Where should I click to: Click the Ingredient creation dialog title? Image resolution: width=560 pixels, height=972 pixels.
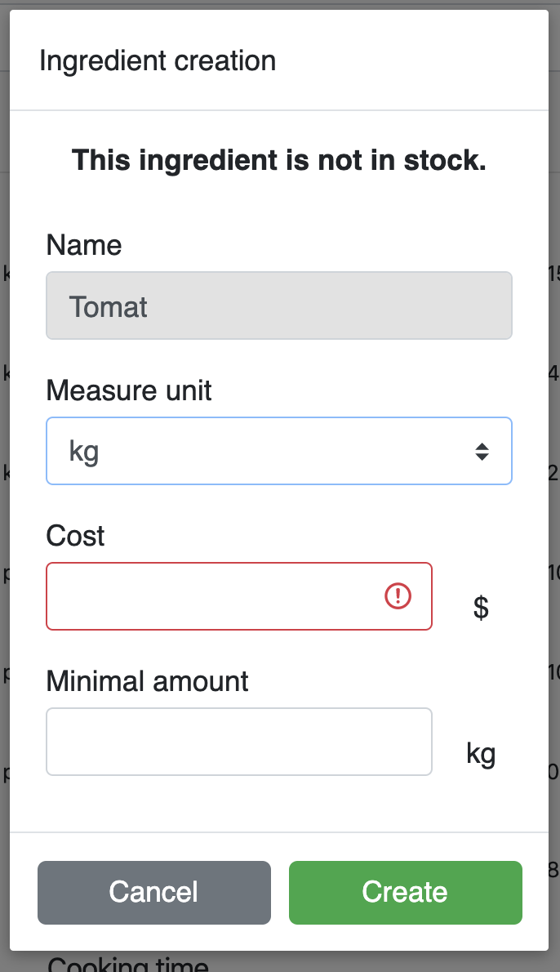pyautogui.click(x=158, y=61)
